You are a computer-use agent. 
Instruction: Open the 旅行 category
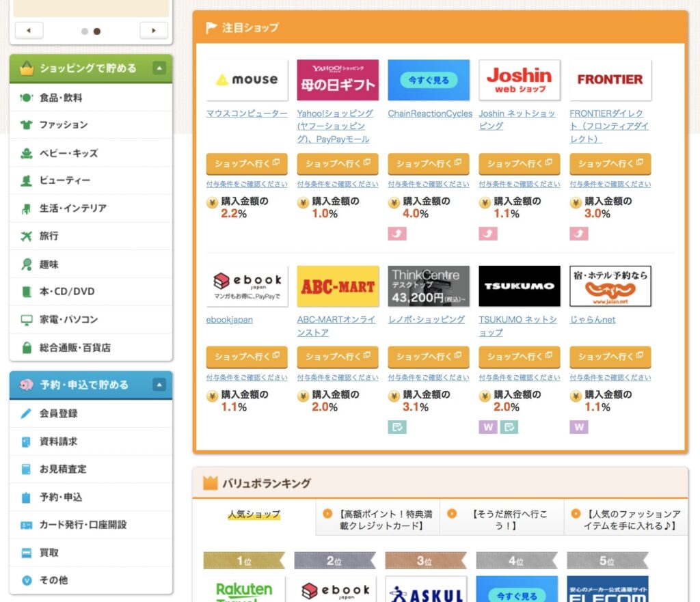click(x=91, y=236)
